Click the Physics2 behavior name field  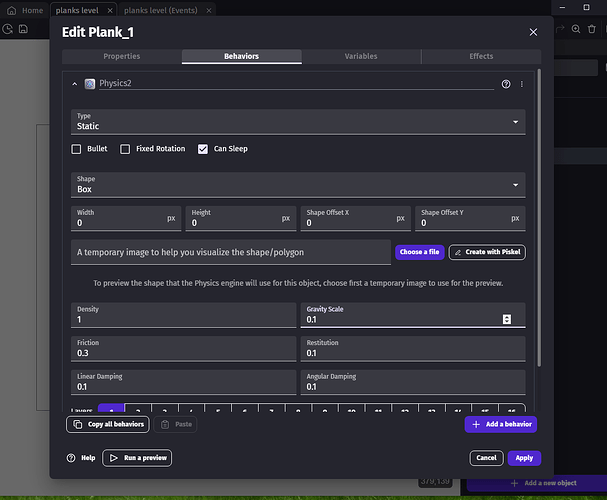point(296,84)
